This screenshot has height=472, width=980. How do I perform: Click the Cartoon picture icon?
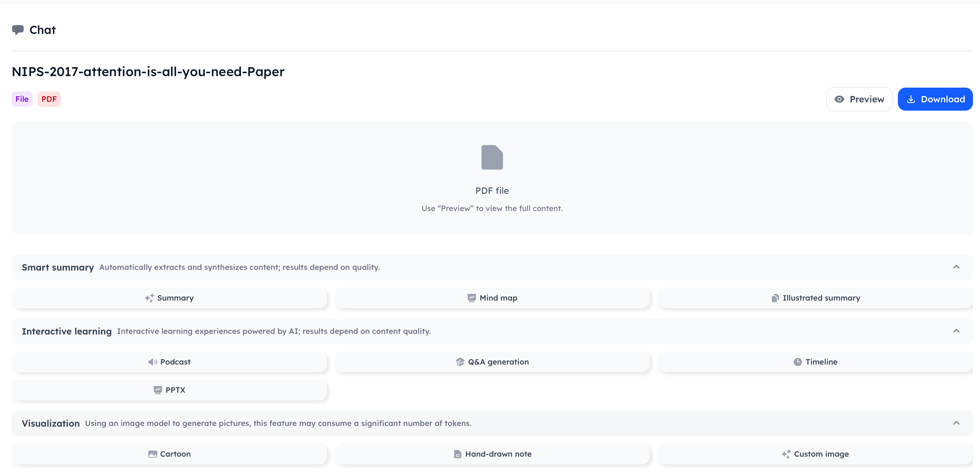(x=152, y=454)
